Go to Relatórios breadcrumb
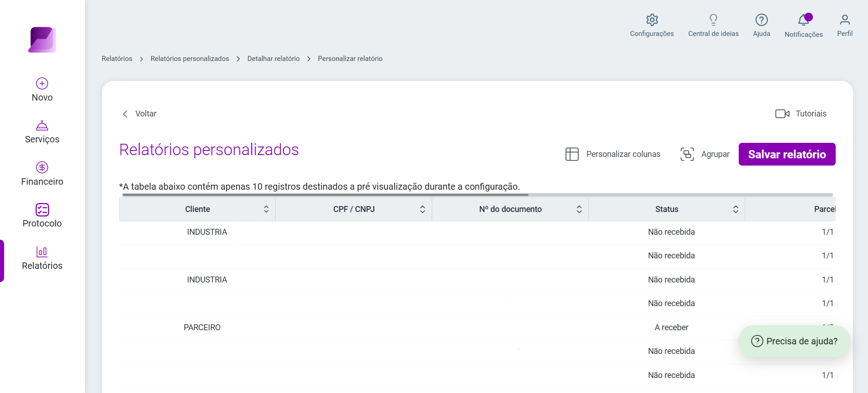 point(117,59)
